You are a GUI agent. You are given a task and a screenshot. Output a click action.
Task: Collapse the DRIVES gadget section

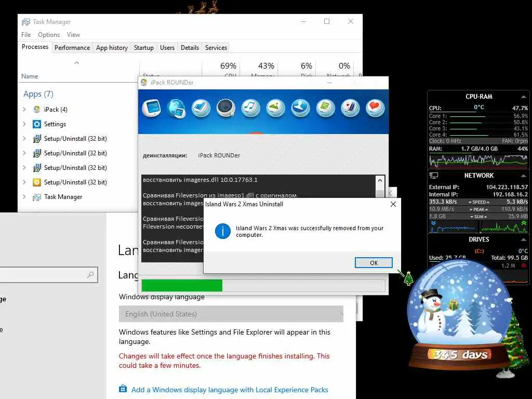coord(524,240)
